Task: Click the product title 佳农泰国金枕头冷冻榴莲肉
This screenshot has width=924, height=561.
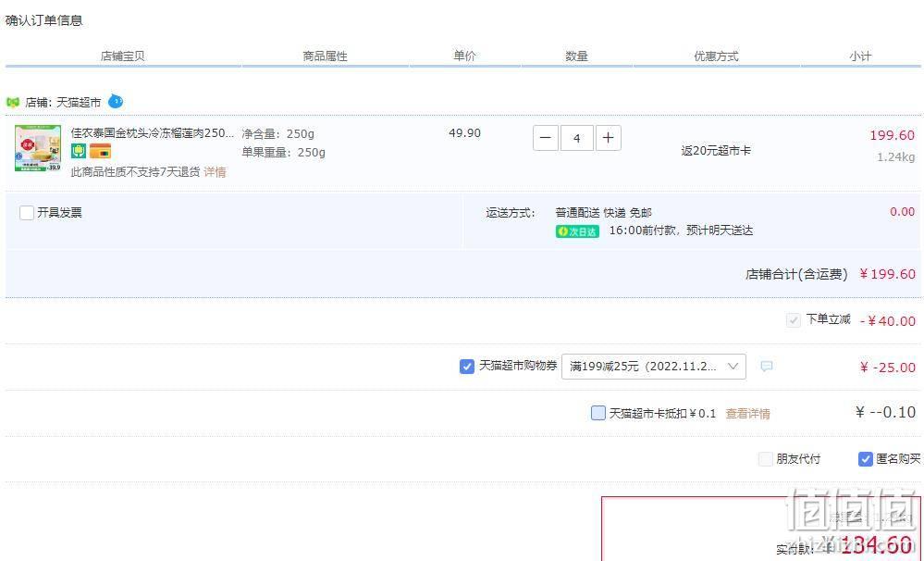Action: (152, 132)
